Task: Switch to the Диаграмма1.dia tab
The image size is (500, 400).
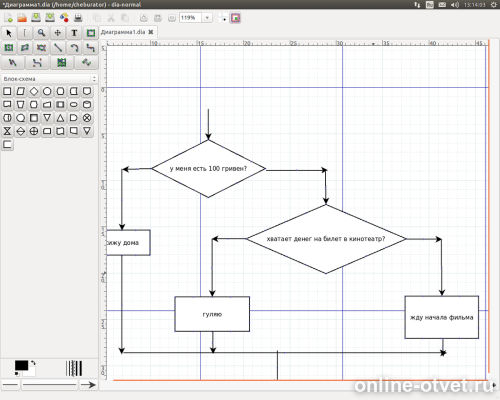Action: [123, 32]
